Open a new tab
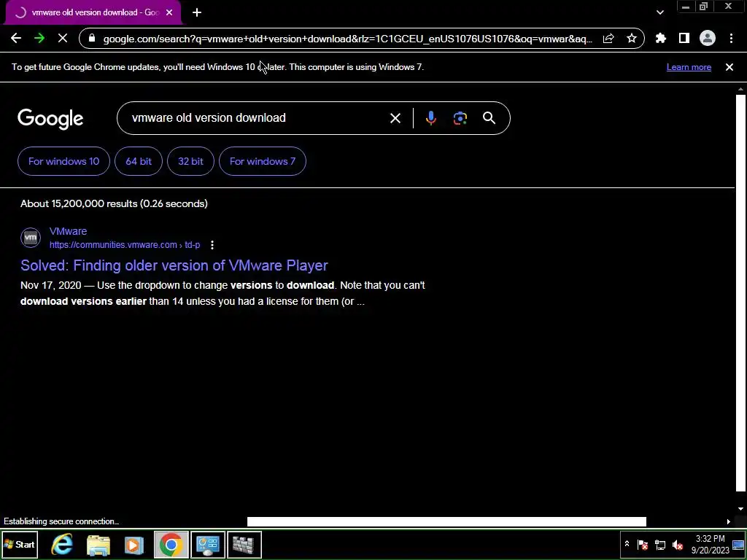Screen dimensions: 747x560 [x=197, y=12]
